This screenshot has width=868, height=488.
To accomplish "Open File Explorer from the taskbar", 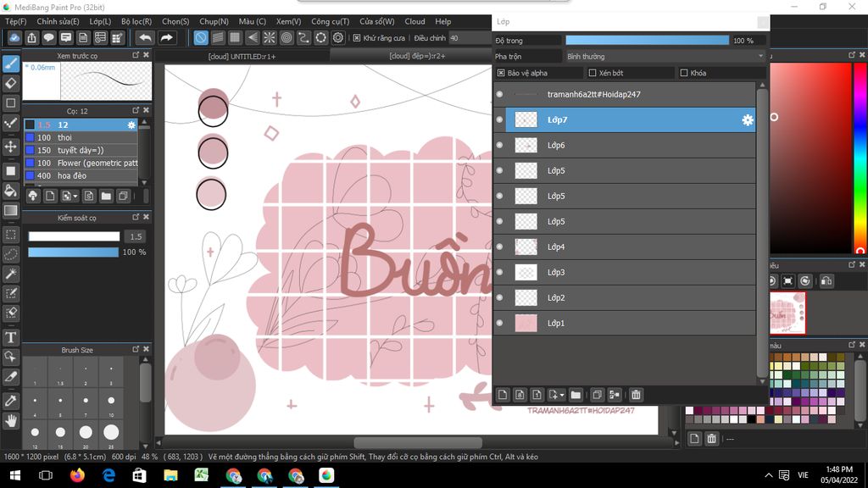I will [x=170, y=475].
